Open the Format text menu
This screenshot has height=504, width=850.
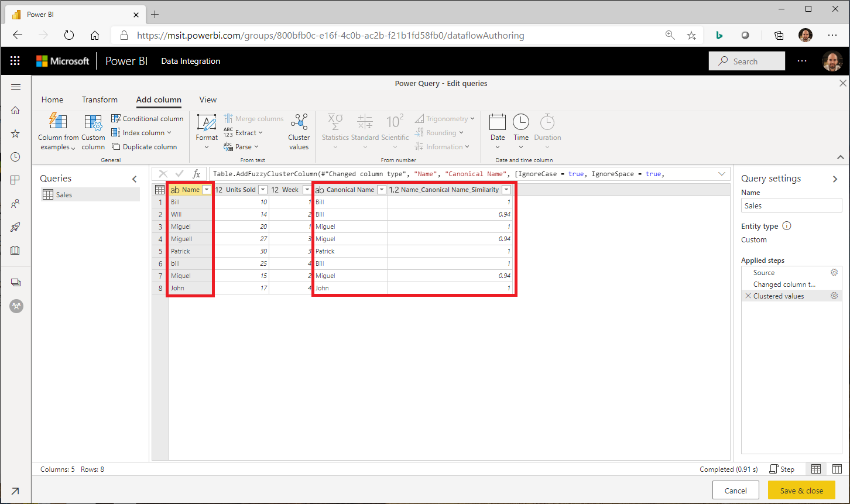click(207, 132)
